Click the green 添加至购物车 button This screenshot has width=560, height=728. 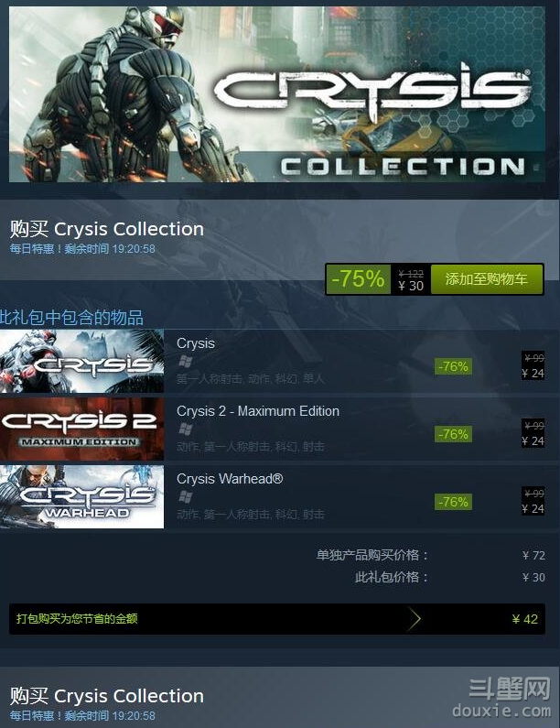tap(487, 279)
